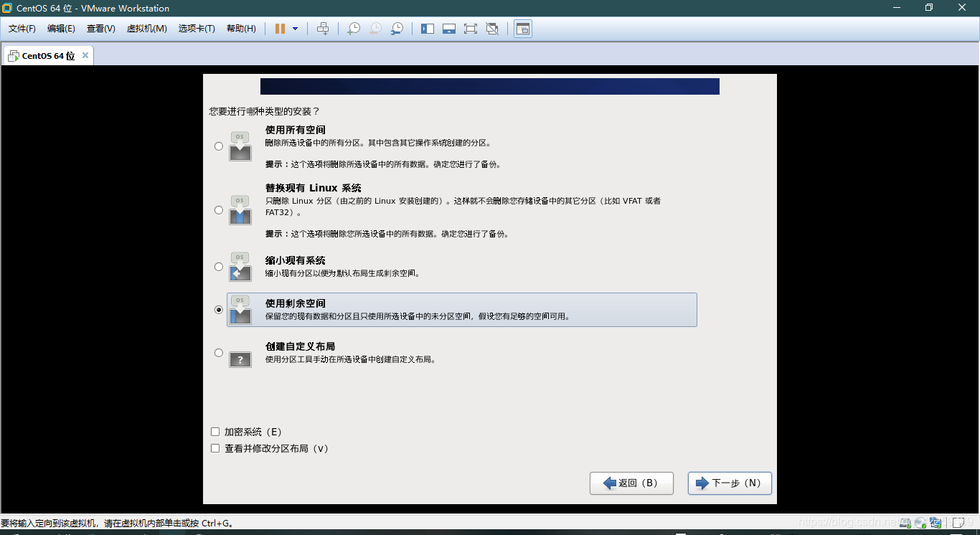This screenshot has width=980, height=535.
Task: Click the 下一步 (N) next button
Action: pos(730,483)
